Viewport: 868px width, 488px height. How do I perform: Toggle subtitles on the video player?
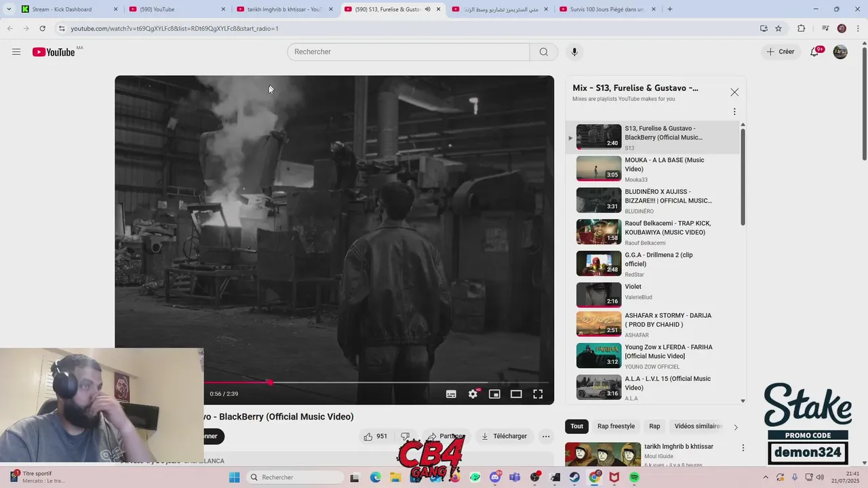click(451, 394)
